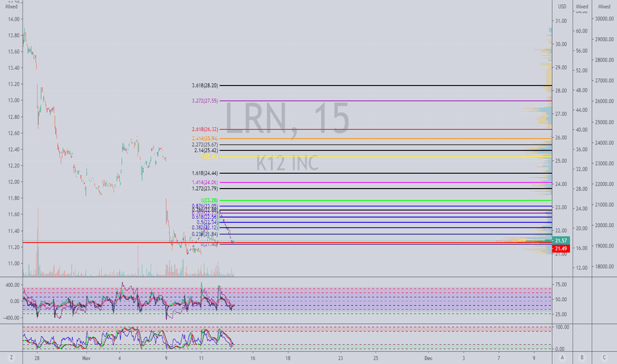Select the 0.236(21.84) Fibonacci level label
This screenshot has height=364, width=617.
point(205,234)
